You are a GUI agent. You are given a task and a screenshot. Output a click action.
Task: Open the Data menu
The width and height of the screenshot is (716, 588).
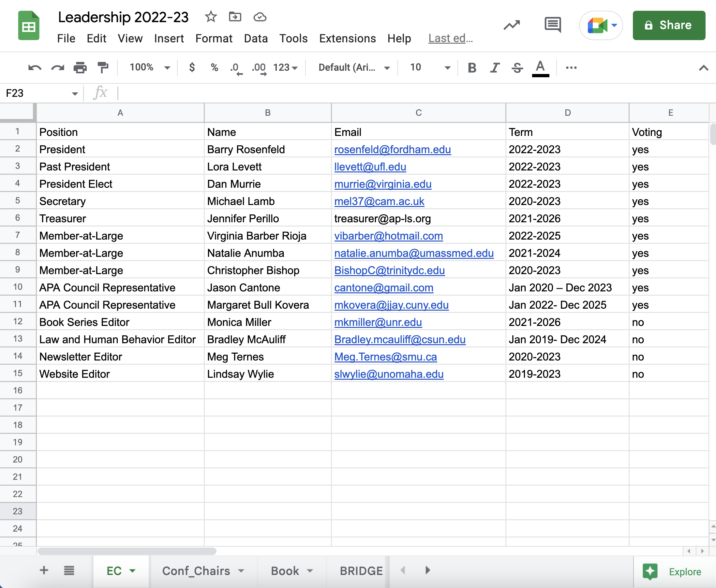tap(256, 38)
